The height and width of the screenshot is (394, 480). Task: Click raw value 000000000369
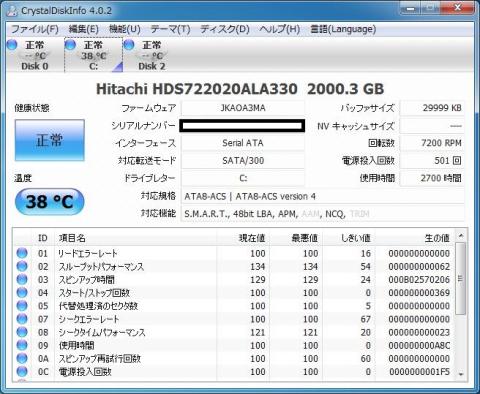coord(419,293)
